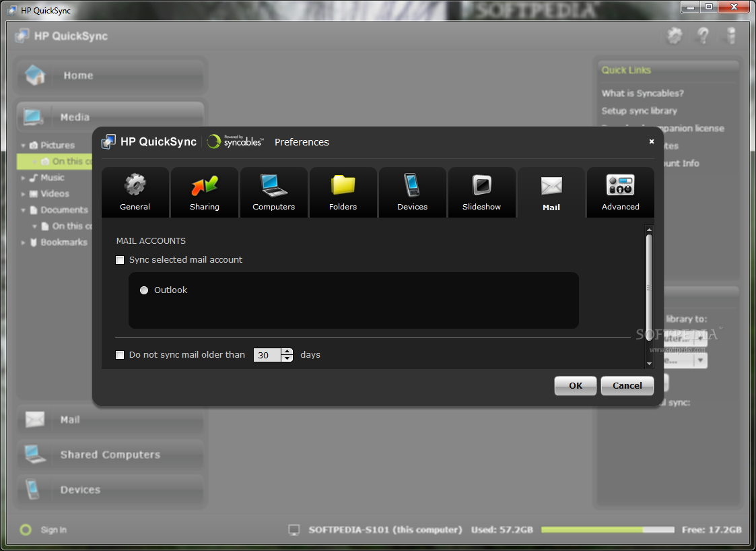Click the preferences vertical scrollbar thumb
This screenshot has width=756, height=551.
(649, 287)
